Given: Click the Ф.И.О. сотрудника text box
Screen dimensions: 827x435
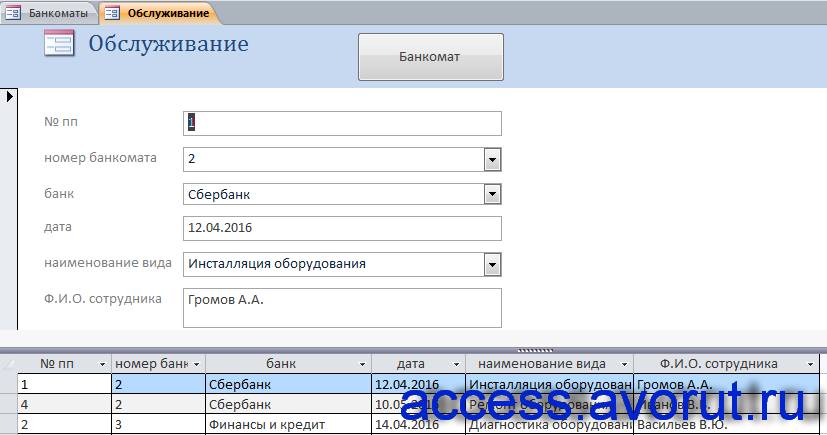Looking at the screenshot, I should tap(342, 308).
